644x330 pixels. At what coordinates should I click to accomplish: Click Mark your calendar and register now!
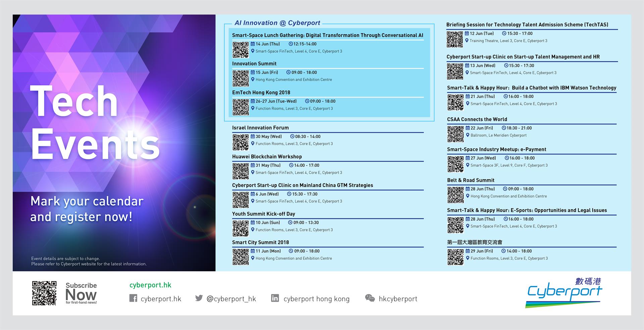click(87, 209)
